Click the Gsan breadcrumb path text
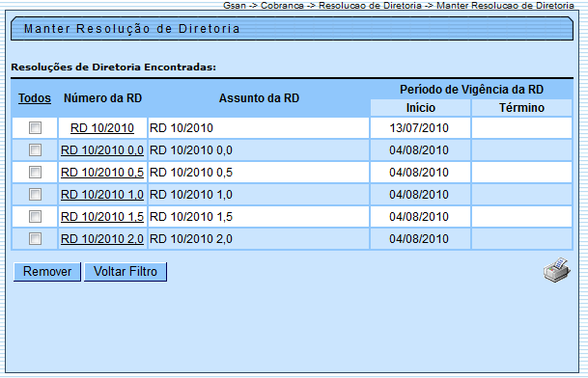 (x=398, y=5)
